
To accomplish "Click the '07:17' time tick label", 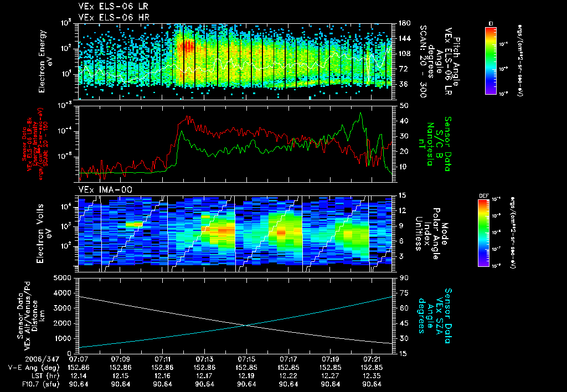I will 288,359.
